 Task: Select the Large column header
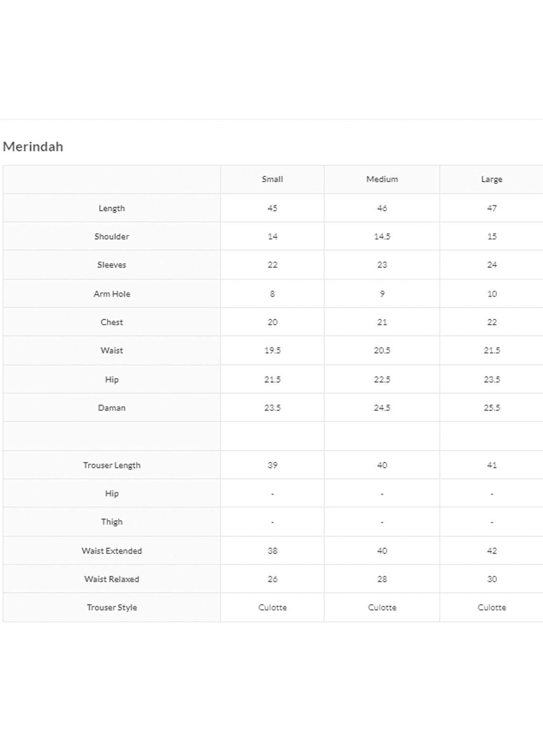(x=491, y=179)
